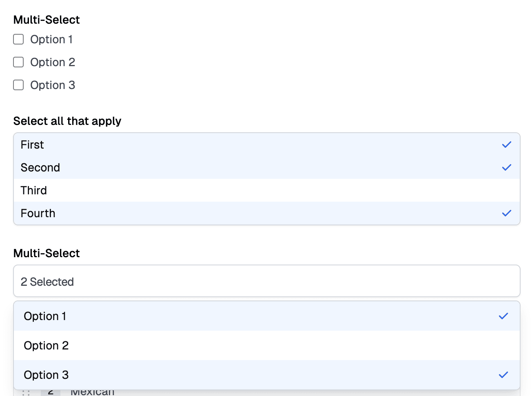Viewport: 532px width, 396px height.
Task: Deselect Option 3 in the dropdown list
Action: pyautogui.click(x=267, y=375)
